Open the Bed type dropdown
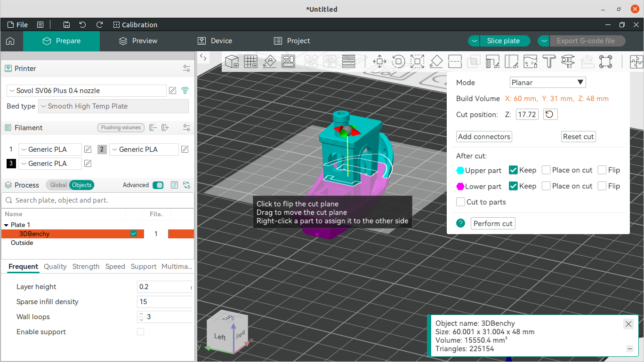 click(x=113, y=106)
